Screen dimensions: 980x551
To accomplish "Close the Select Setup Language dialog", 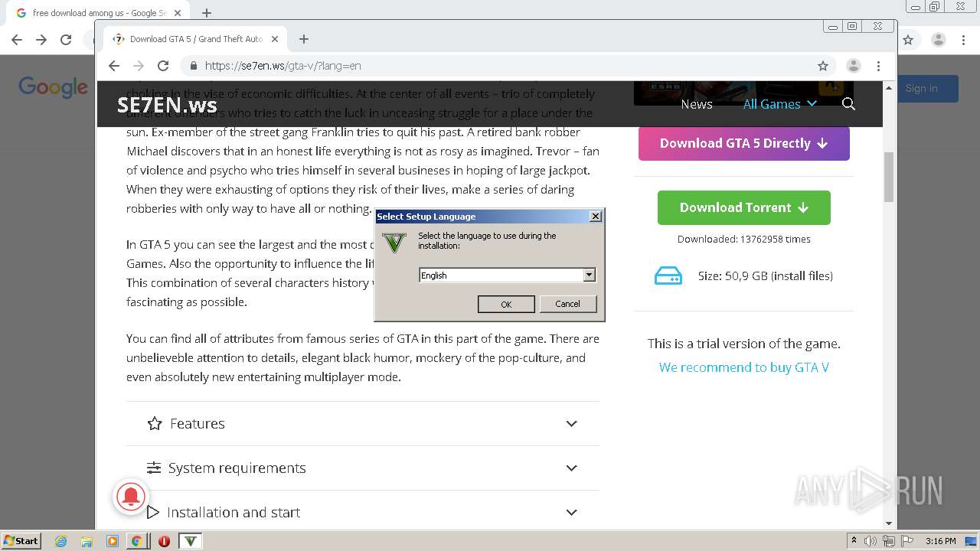I will tap(596, 217).
